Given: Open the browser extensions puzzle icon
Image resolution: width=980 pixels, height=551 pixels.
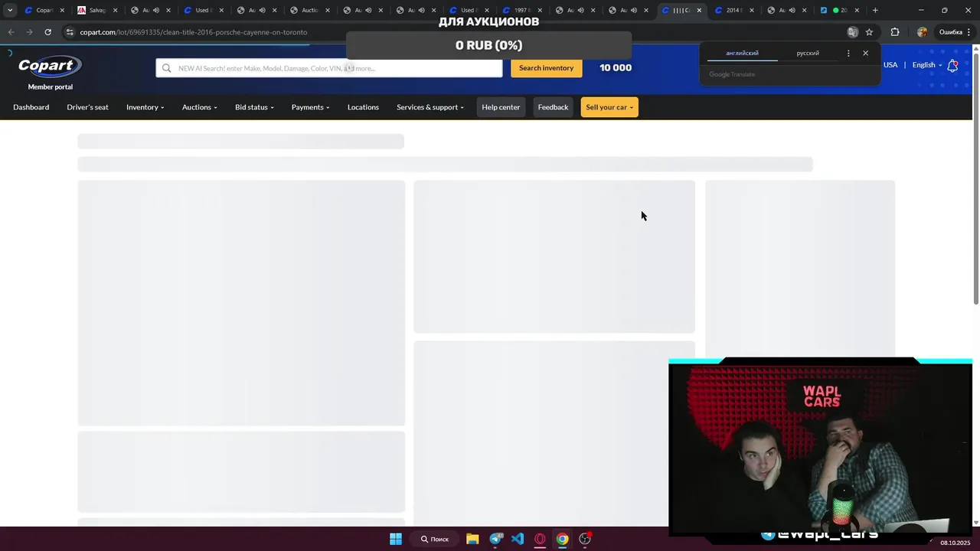Looking at the screenshot, I should [x=895, y=32].
